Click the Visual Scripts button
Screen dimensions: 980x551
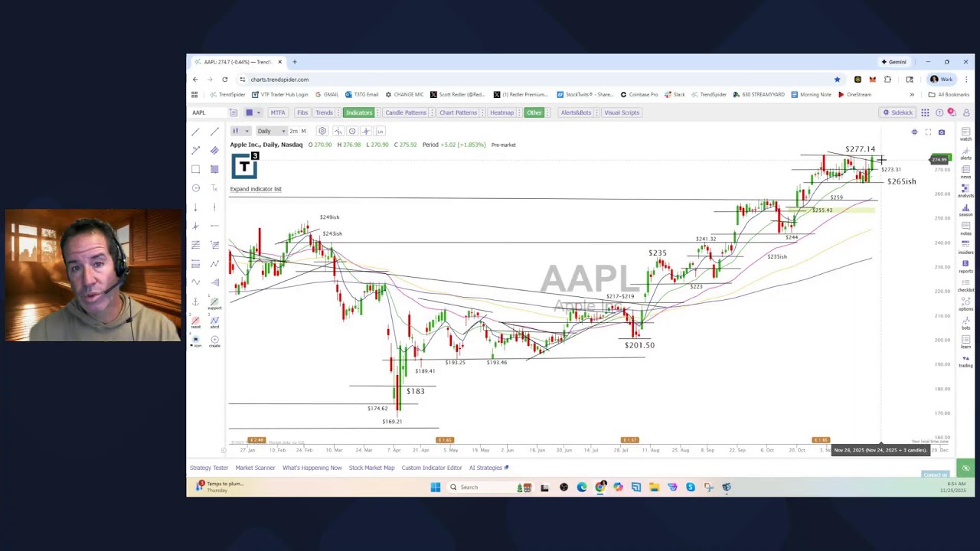pos(621,112)
